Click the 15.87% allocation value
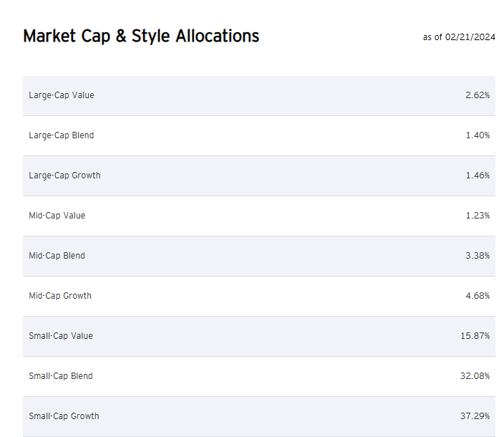 (475, 336)
